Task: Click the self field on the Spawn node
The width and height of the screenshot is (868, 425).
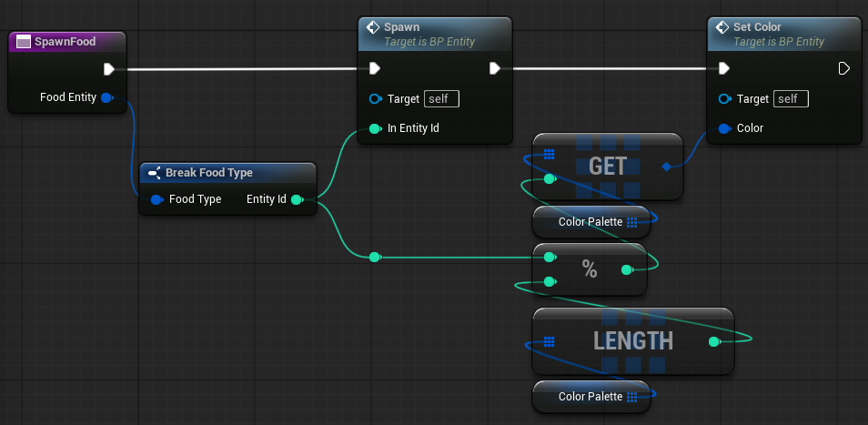Action: (443, 98)
